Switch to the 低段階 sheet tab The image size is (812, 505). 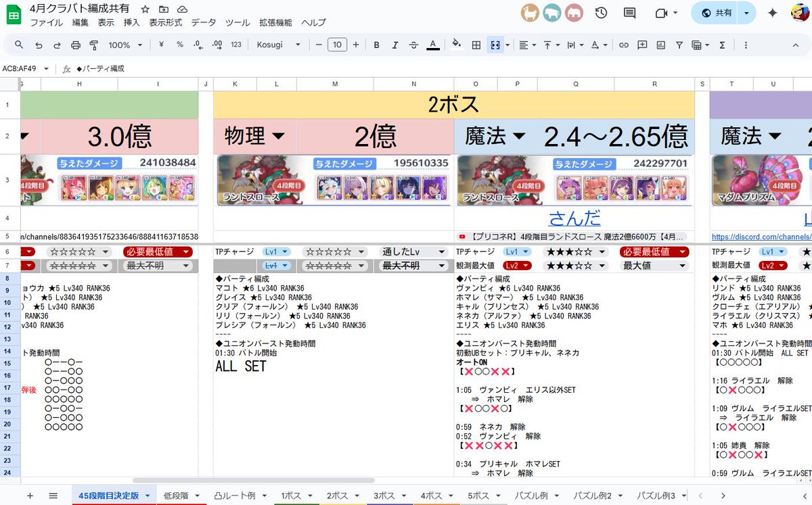181,496
